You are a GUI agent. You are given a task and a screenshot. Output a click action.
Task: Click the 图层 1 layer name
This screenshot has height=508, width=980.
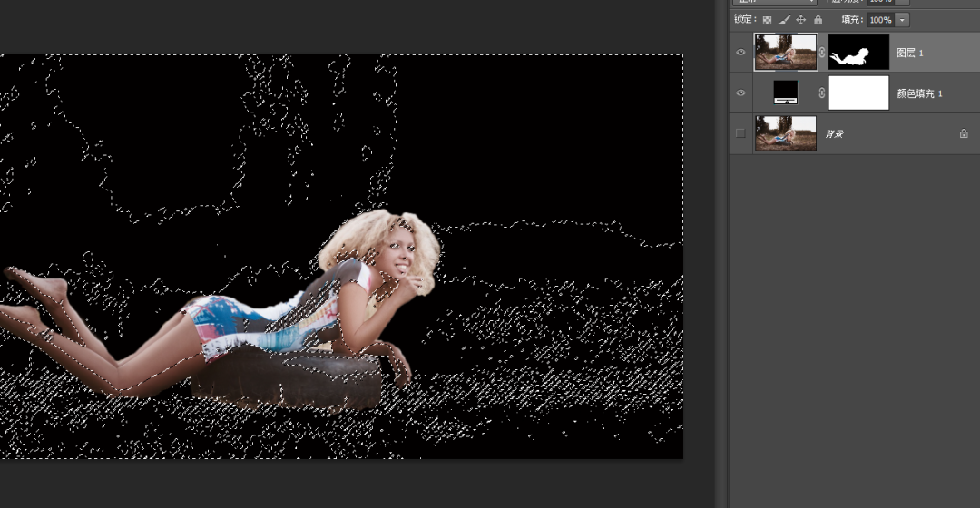coord(909,54)
